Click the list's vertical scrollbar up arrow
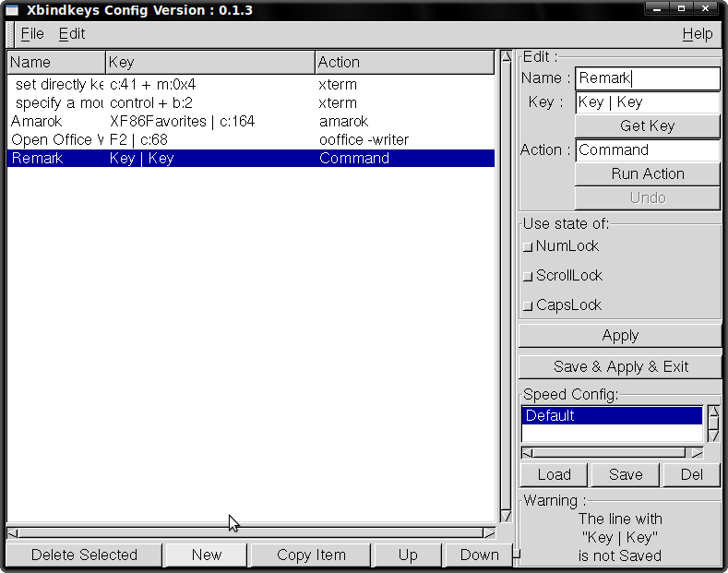Viewport: 728px width, 573px height. click(506, 57)
